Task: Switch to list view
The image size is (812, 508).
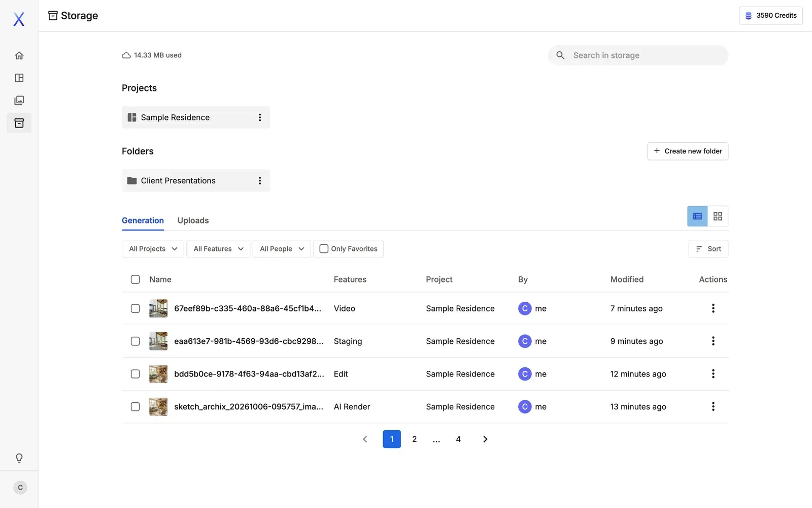Action: 697,216
